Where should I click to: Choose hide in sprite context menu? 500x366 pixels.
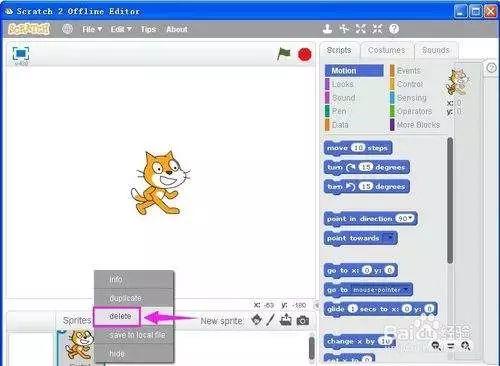click(134, 353)
